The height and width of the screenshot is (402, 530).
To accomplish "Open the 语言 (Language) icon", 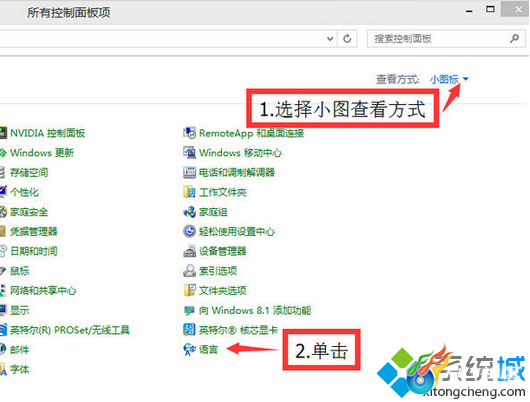I will click(189, 349).
